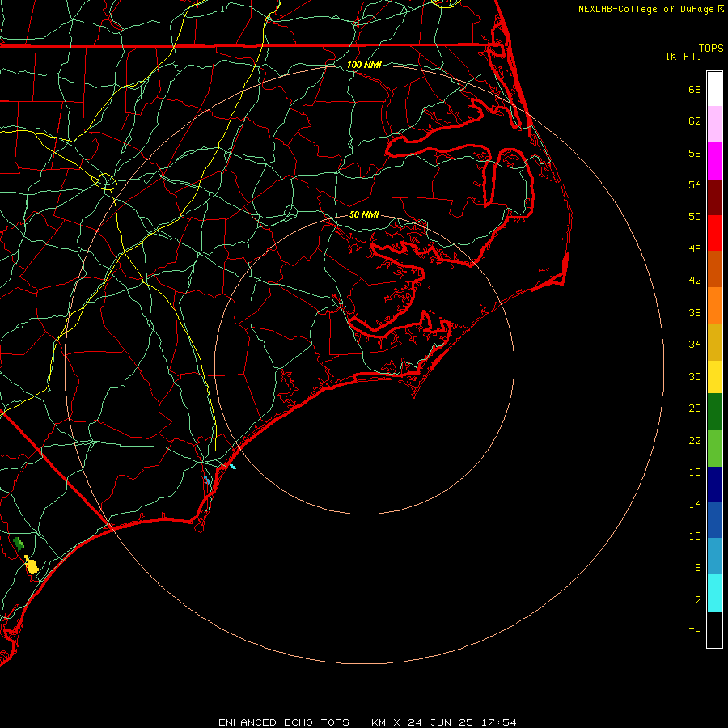This screenshot has width=728, height=728.
Task: Click the '14' legend value
Action: 695,504
